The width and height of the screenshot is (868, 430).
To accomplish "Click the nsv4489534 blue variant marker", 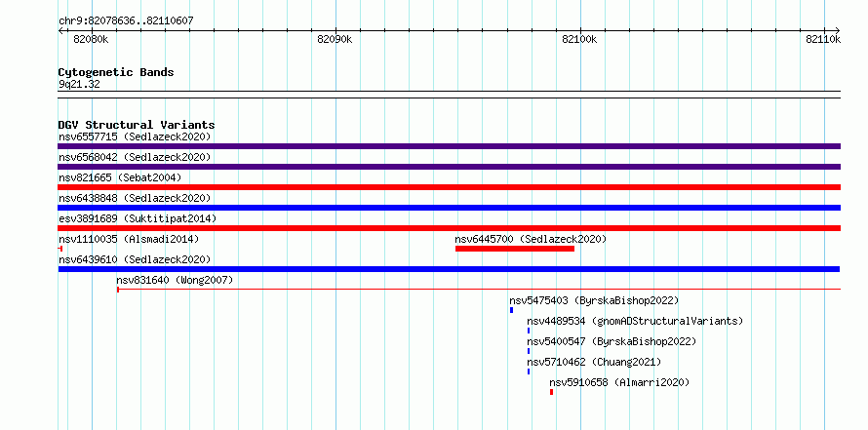I will (x=529, y=331).
